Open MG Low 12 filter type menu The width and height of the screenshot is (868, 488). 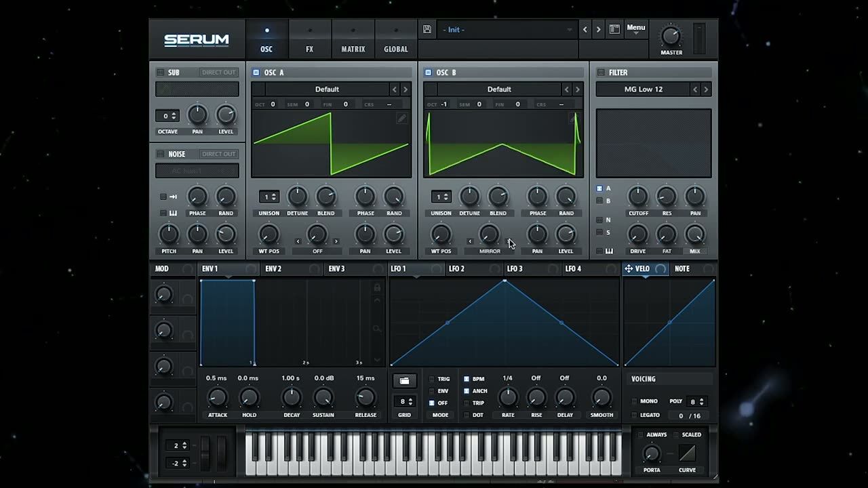coord(644,89)
